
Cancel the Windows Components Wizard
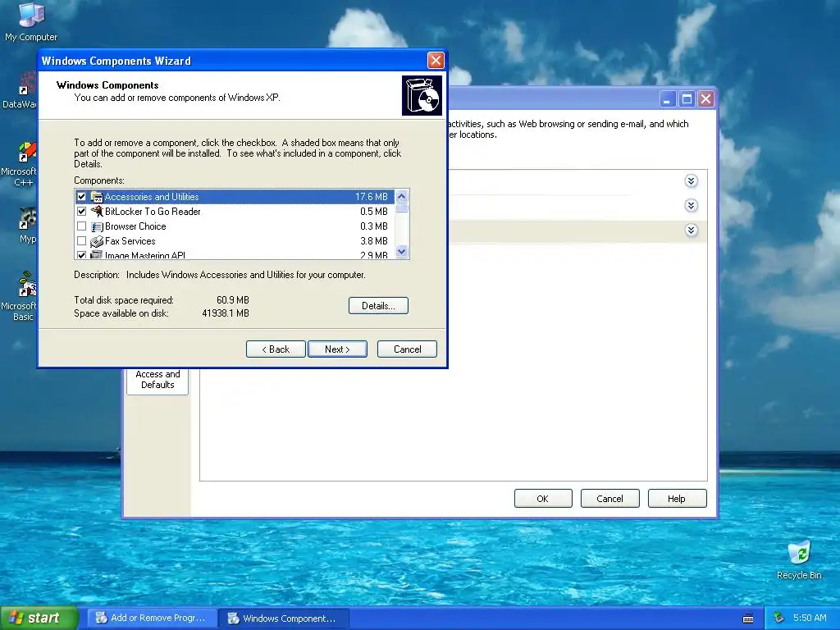coord(407,349)
